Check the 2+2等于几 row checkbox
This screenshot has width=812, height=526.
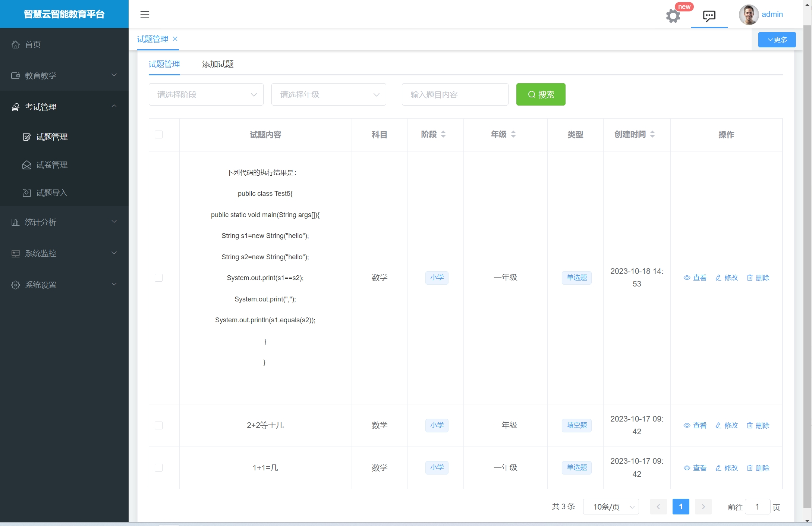click(x=158, y=425)
